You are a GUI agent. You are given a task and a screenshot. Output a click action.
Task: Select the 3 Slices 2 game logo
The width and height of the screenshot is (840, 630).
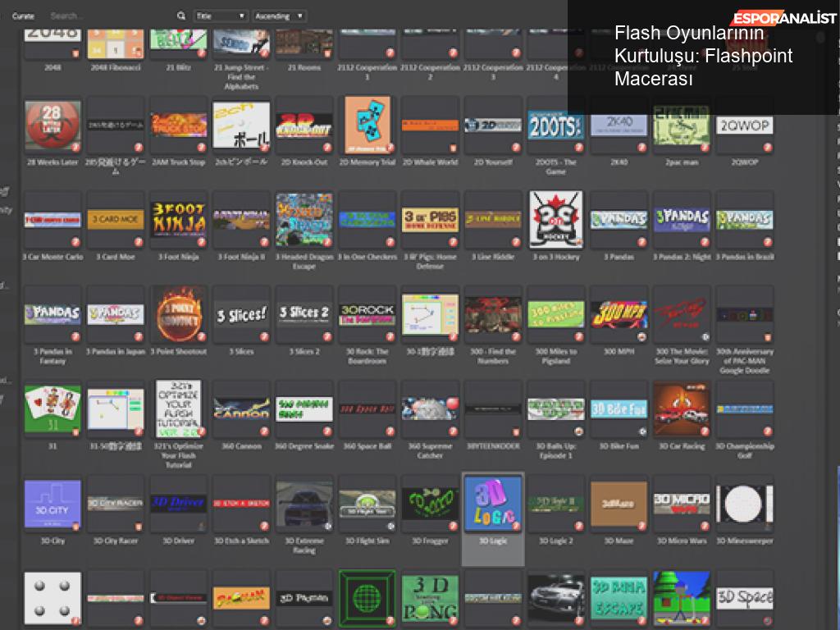click(x=304, y=314)
